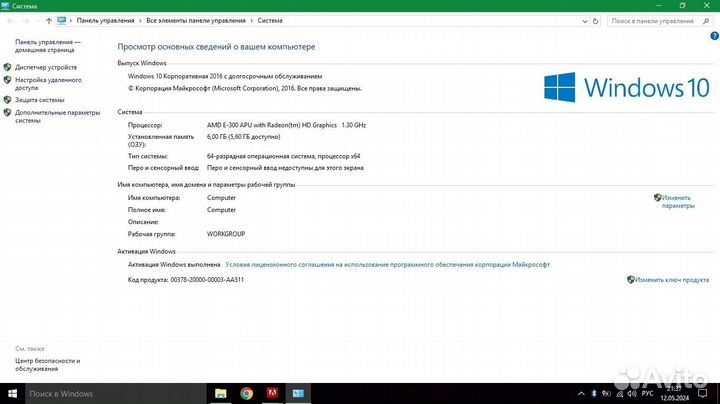Select Панель управления breadcrumb
720x404 pixels.
pos(105,21)
